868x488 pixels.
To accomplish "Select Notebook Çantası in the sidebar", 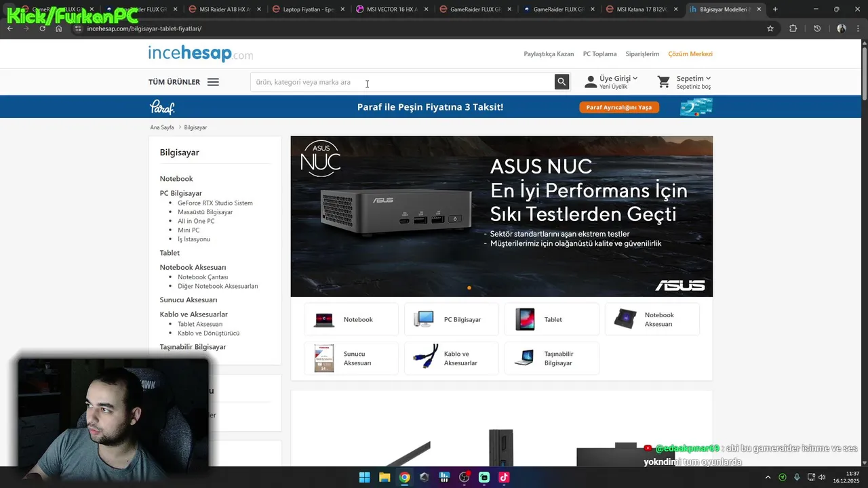I will (x=203, y=277).
